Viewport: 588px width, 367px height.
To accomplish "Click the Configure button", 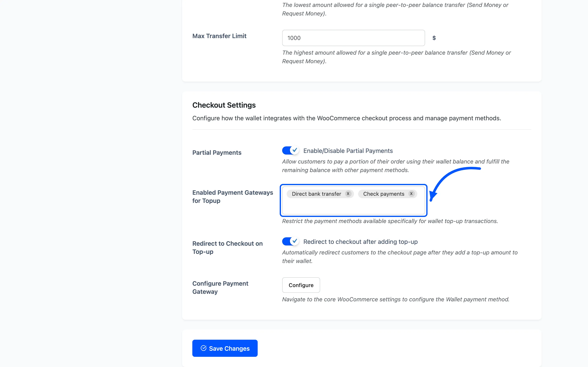I will pos(301,285).
